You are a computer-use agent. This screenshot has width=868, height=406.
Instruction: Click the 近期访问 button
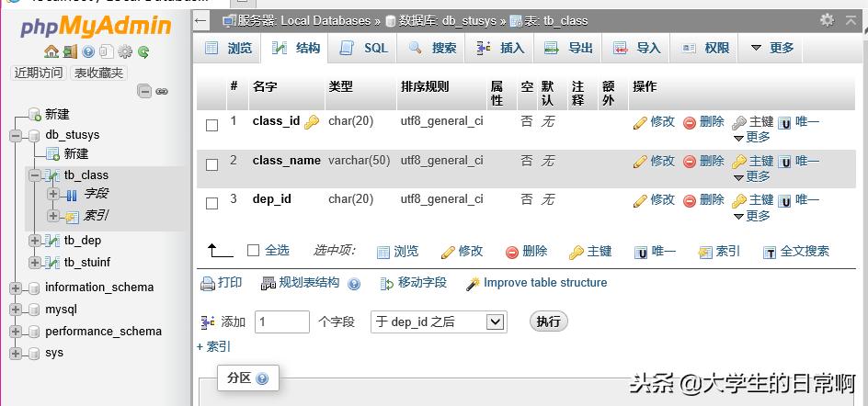coord(39,73)
